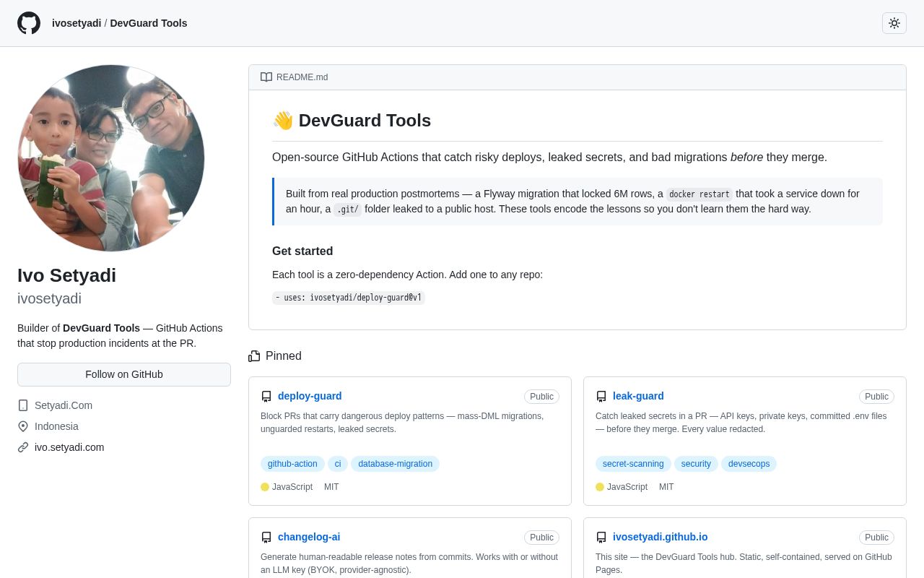The height and width of the screenshot is (578, 924).
Task: Select the database-migration topic tag
Action: [395, 464]
